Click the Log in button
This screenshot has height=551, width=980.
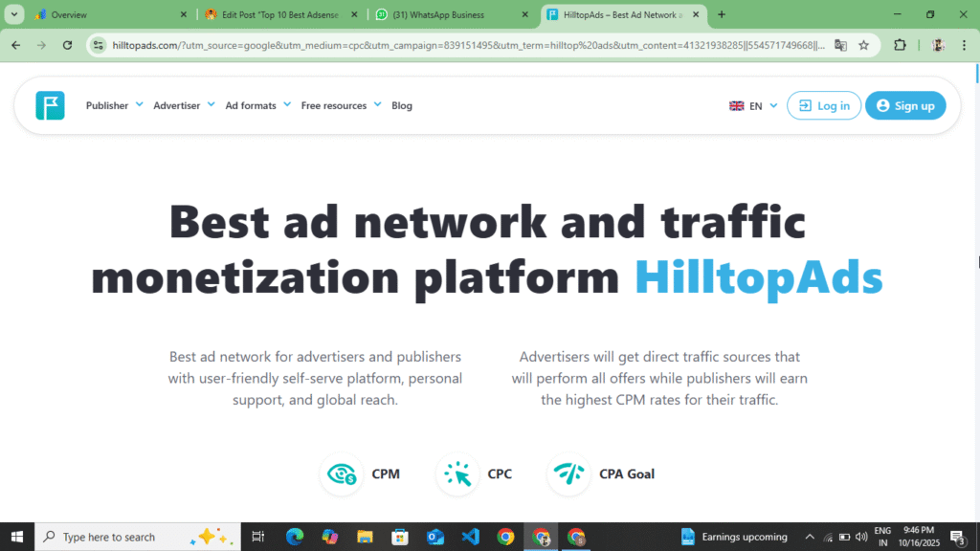(x=824, y=105)
